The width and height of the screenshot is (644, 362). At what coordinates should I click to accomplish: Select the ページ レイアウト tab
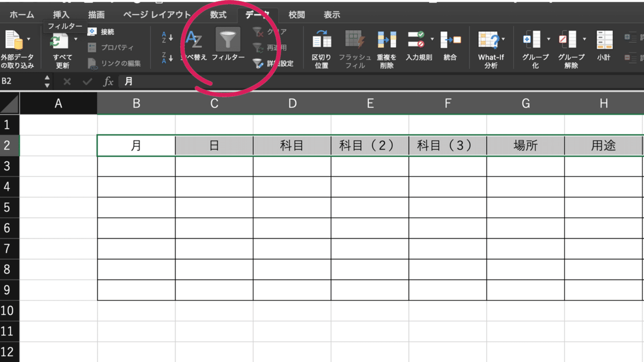pos(156,15)
